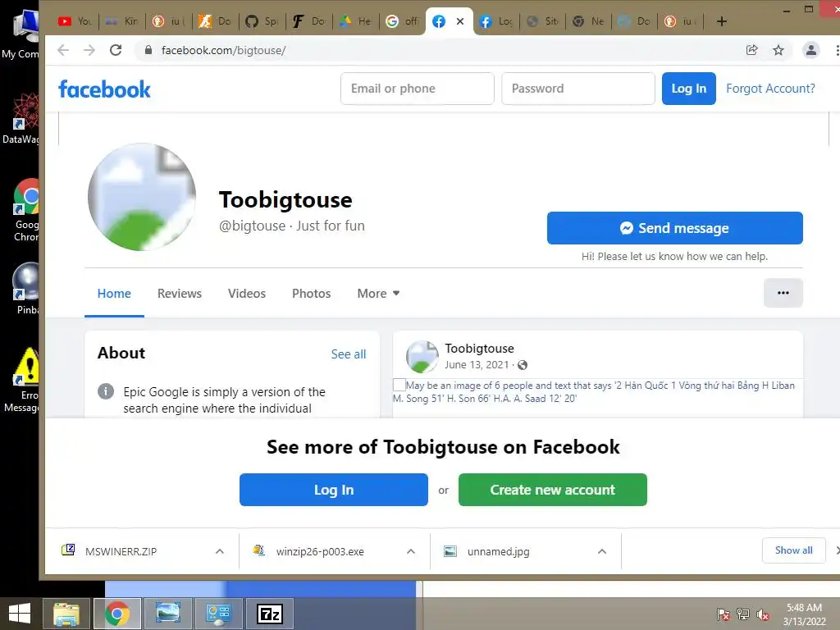Select the Google Chrome desktop shortcut
Viewport: 840px width, 630px height.
click(27, 211)
